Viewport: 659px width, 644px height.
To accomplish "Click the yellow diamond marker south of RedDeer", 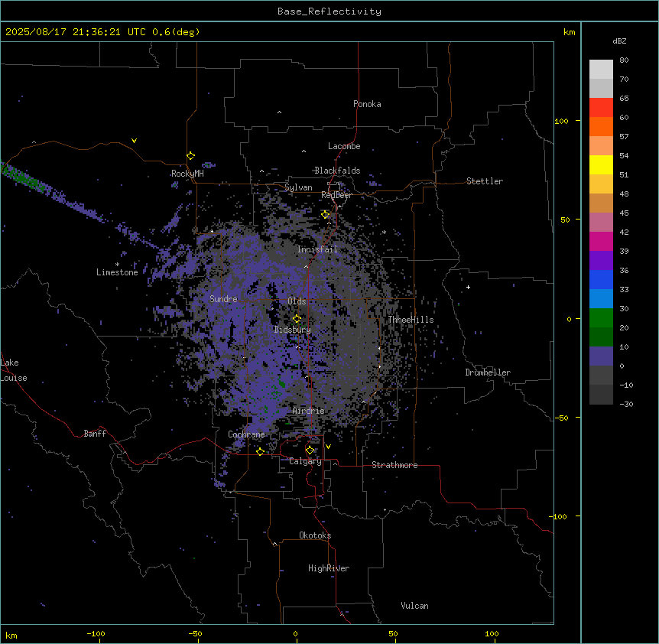I will click(326, 215).
